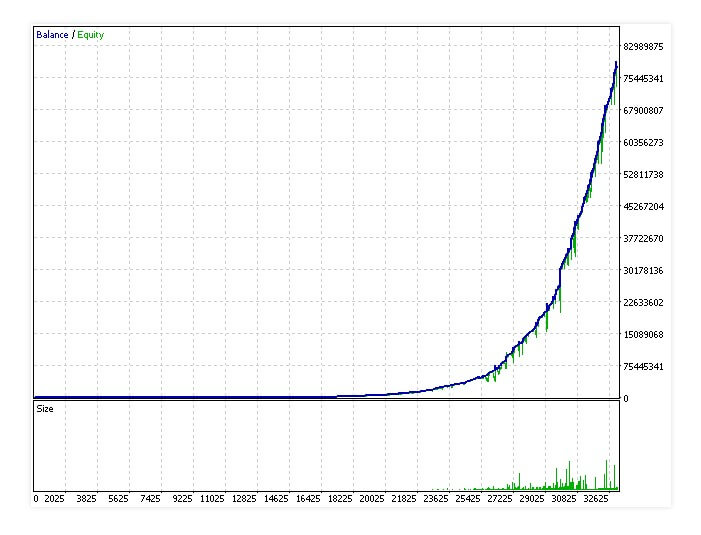Pick the 14625 trade number label

pos(276,498)
